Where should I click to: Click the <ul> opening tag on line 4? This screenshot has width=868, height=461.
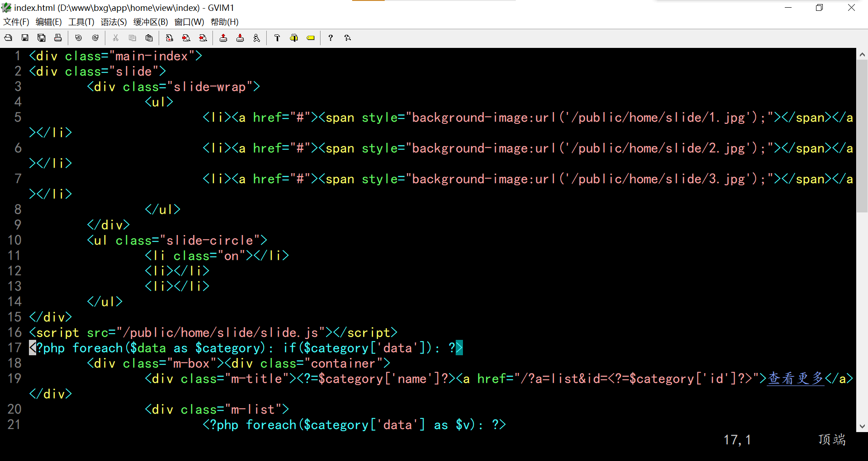(x=159, y=102)
